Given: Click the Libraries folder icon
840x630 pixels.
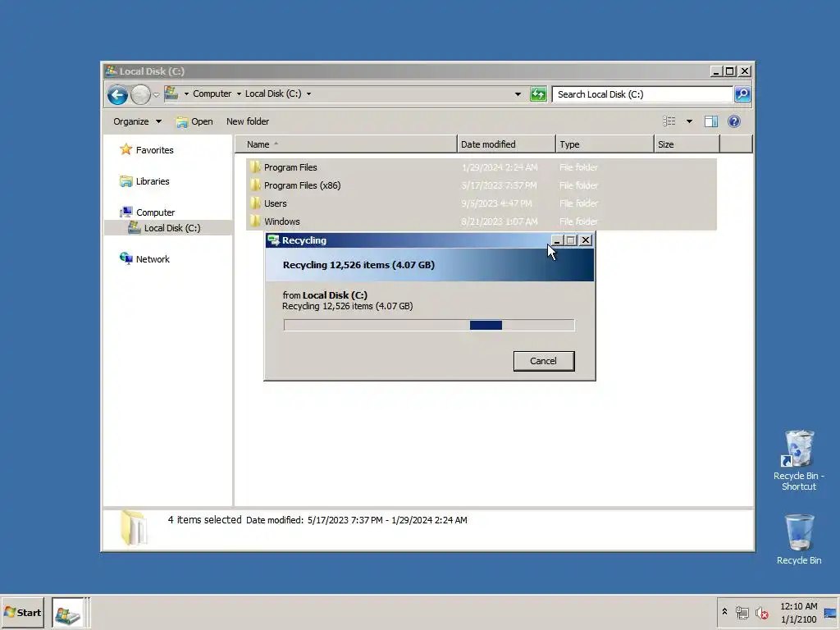Looking at the screenshot, I should (x=126, y=181).
